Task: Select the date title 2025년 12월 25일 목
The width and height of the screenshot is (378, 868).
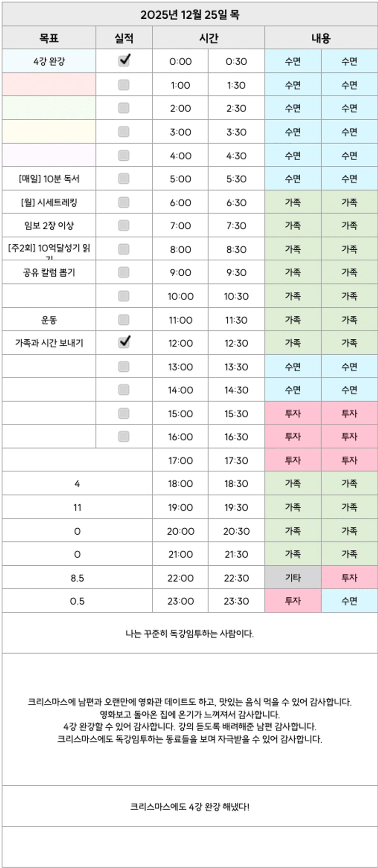Action: click(x=189, y=15)
